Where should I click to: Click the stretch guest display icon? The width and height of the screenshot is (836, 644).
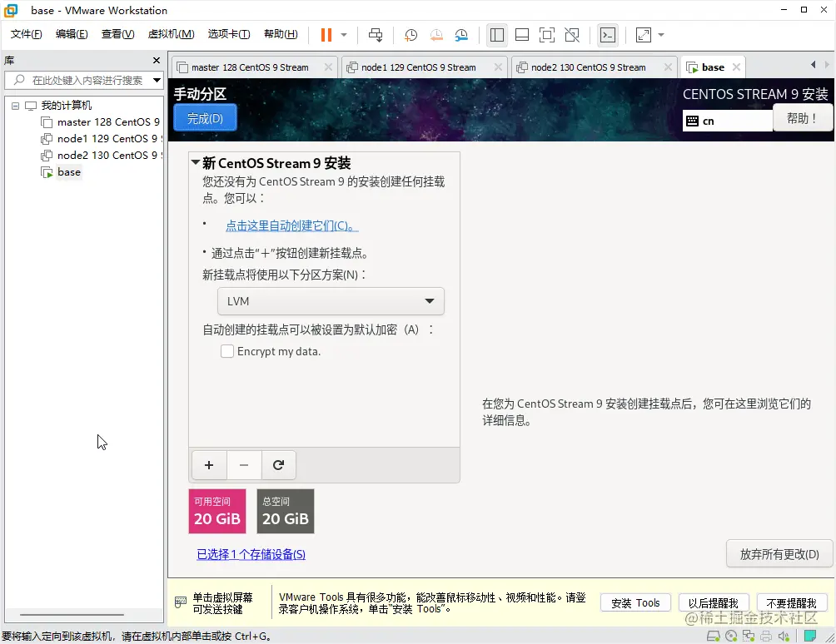[x=644, y=35]
